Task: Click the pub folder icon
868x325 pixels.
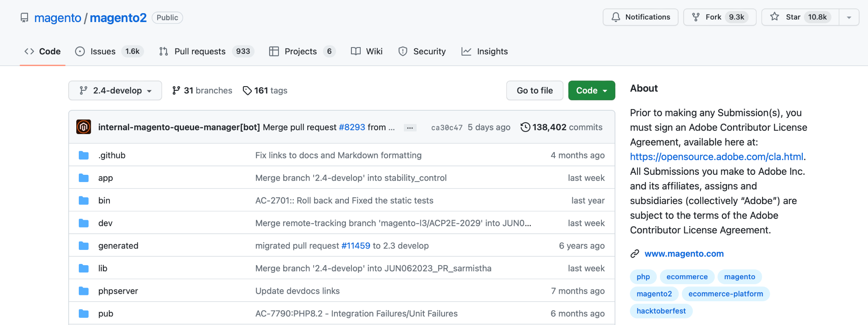Action: coord(83,314)
